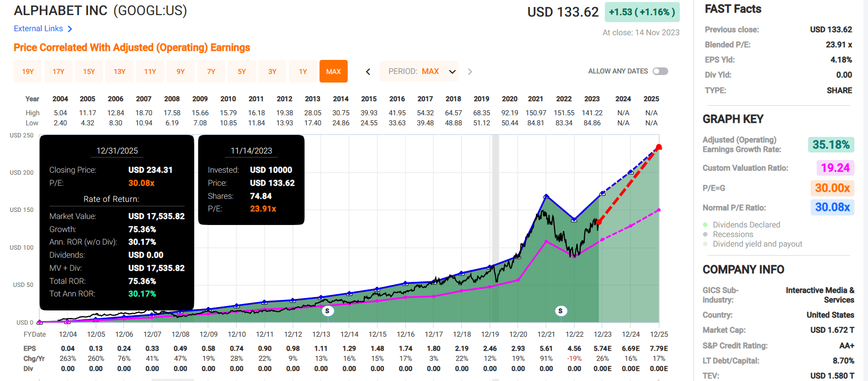Click the red forecast endpoint dot at 12/25
Viewport: 868px width, 381px height.
point(659,147)
